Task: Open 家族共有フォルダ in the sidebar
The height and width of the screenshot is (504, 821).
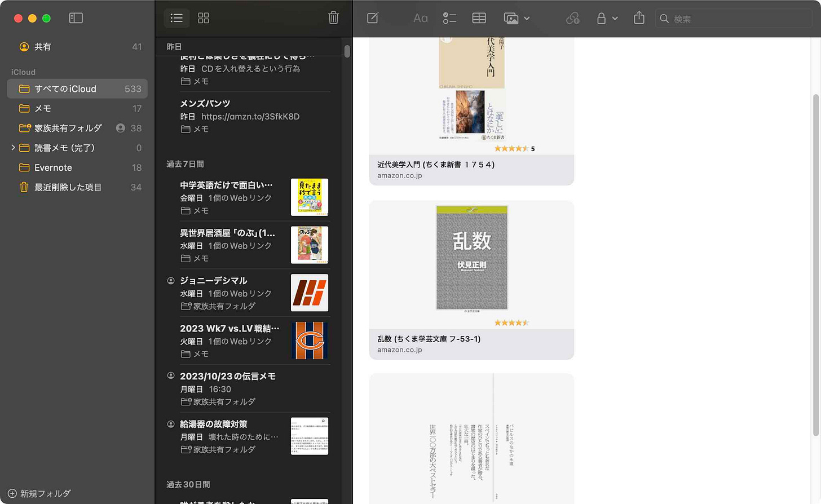Action: (77, 128)
